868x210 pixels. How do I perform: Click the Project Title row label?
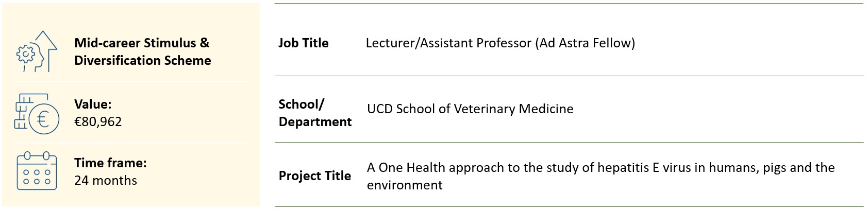314,176
